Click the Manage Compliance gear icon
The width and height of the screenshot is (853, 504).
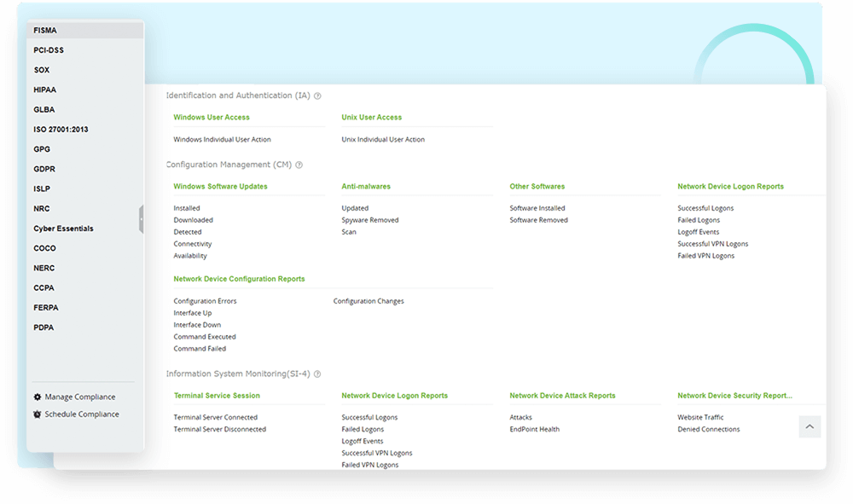(38, 397)
